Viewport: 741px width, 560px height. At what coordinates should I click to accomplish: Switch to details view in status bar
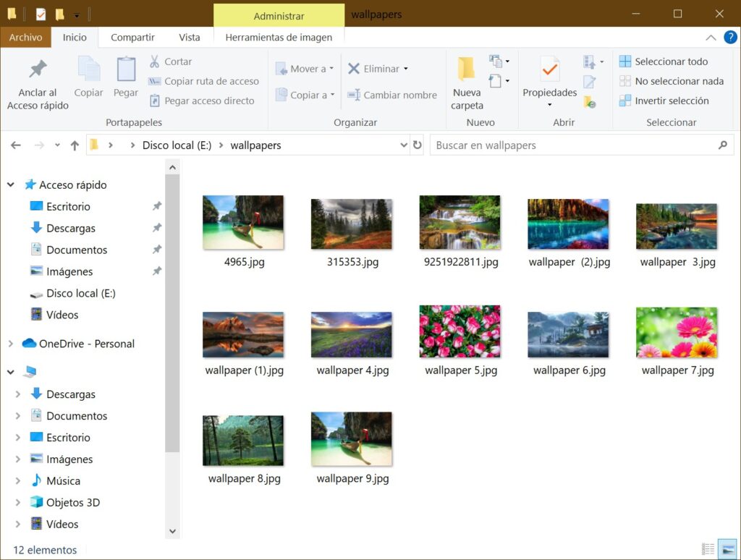click(708, 550)
